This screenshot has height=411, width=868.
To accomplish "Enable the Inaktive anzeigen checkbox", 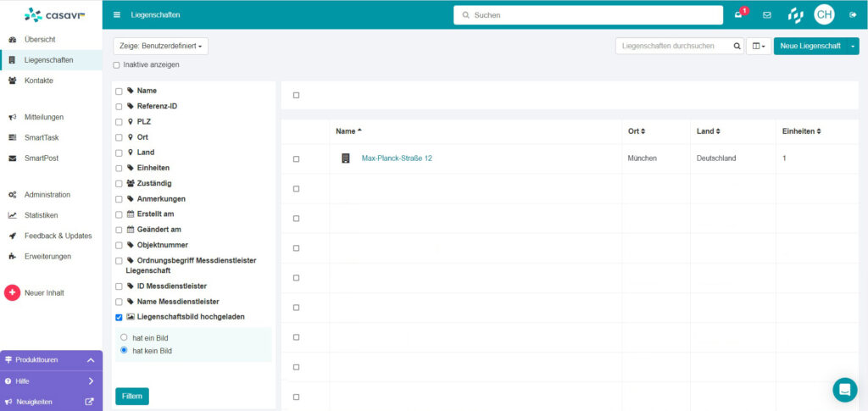I will (117, 64).
